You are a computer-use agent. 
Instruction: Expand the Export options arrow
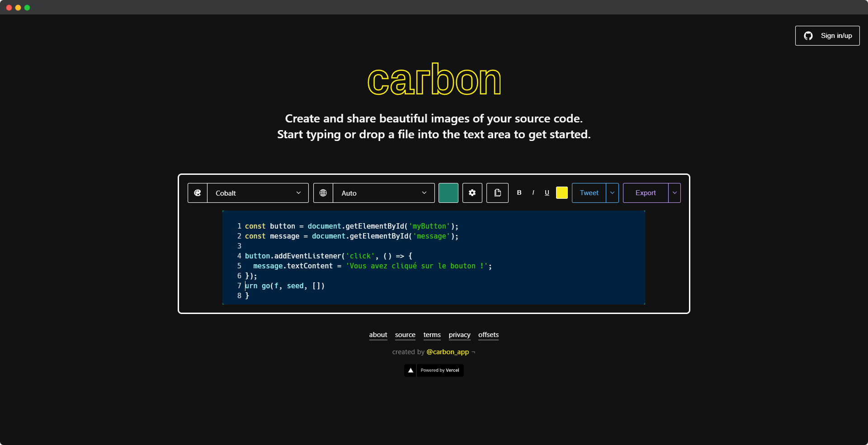[675, 193]
